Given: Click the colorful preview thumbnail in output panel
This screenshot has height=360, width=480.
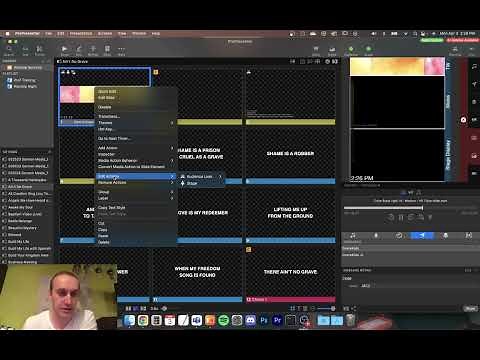Looking at the screenshot, I should click(x=397, y=66).
